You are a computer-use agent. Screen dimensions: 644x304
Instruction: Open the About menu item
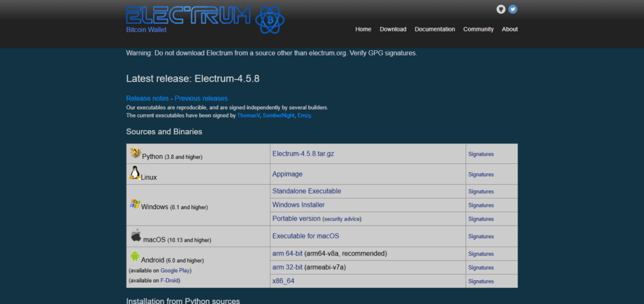coord(509,29)
